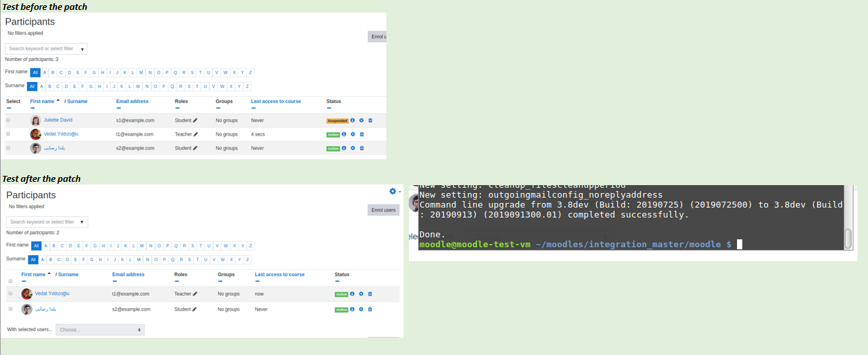Unenrol t1@example.com via trash icon, after-patch table
Viewport: 868px width, 355px height.
point(370,294)
